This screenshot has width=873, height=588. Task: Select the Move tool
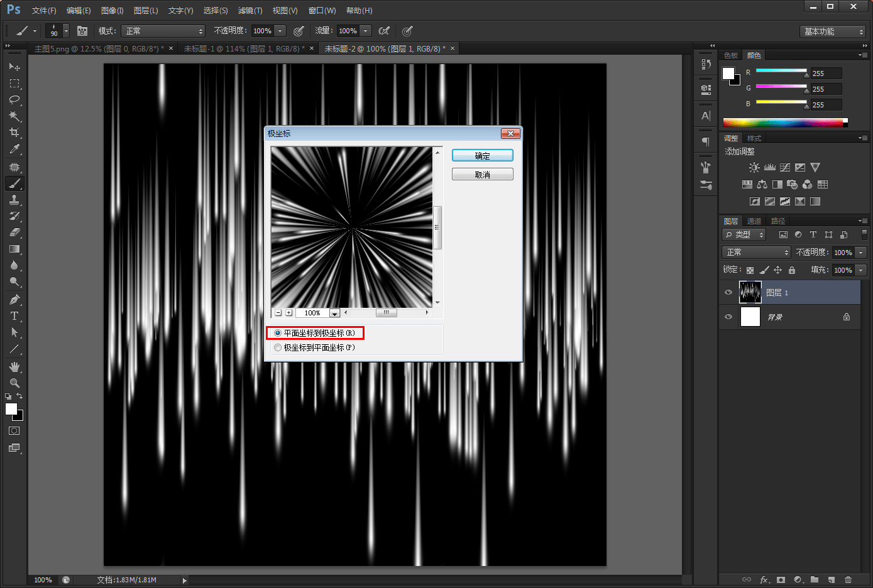point(14,67)
